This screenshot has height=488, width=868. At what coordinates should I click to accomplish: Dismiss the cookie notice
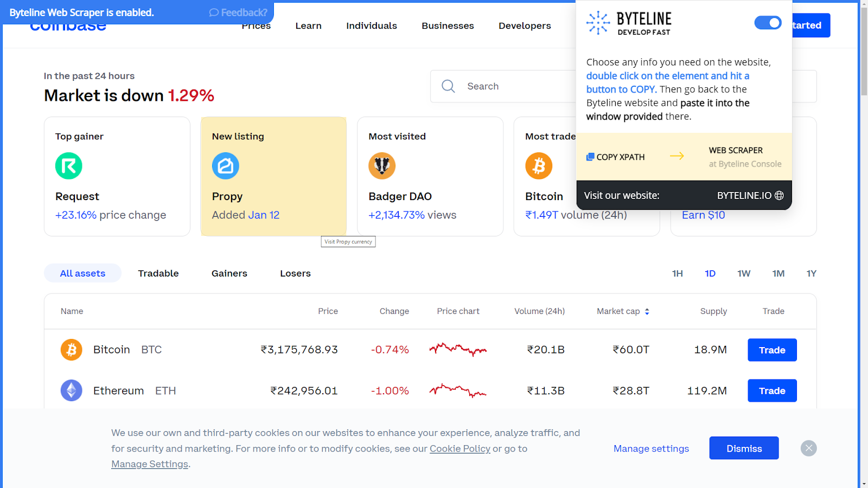(x=744, y=448)
